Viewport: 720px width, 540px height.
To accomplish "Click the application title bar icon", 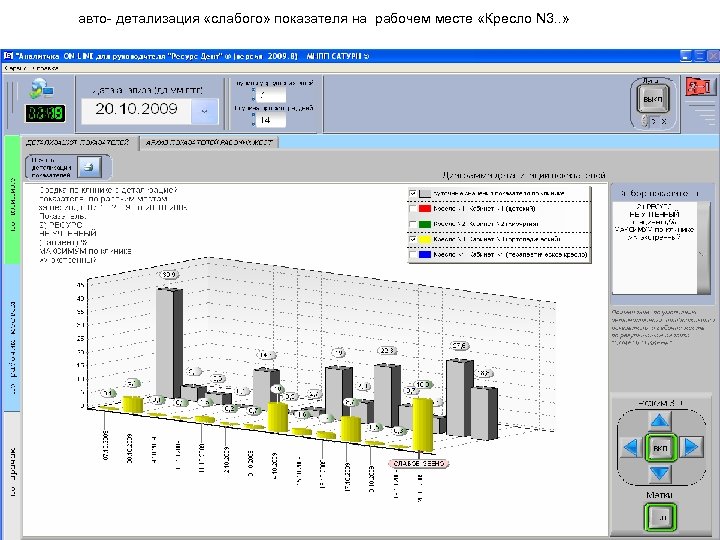I will (8, 56).
